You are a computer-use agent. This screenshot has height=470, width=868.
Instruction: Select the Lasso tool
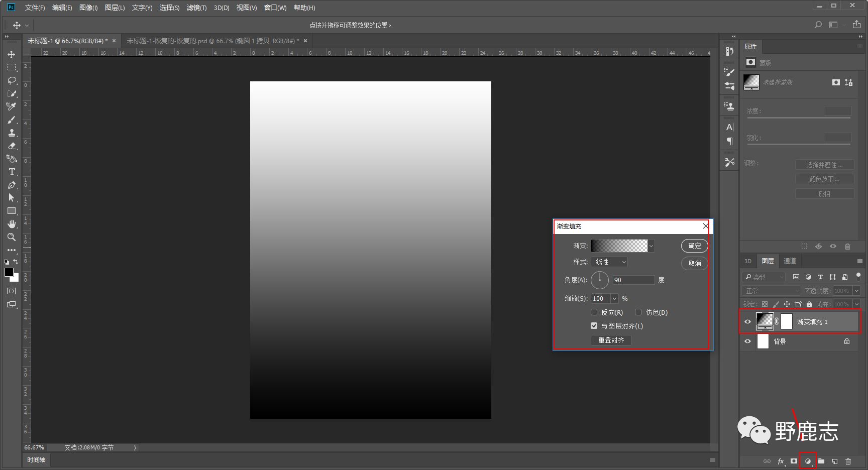click(x=12, y=80)
